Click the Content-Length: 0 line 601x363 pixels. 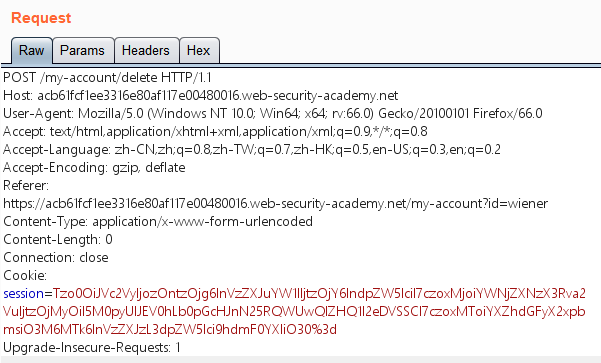coord(58,240)
